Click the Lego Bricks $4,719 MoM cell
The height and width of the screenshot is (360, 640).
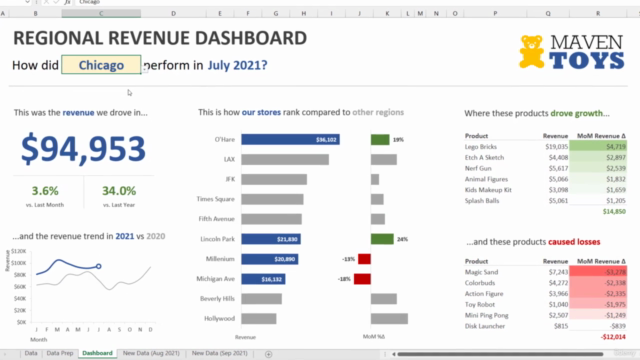tap(598, 147)
